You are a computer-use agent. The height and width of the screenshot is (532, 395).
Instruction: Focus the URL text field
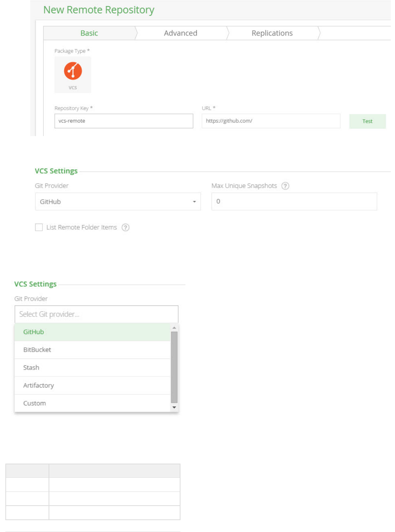tap(271, 121)
